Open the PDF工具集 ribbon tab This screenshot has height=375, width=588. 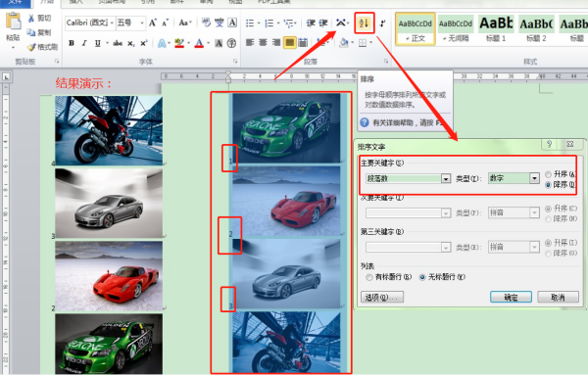click(273, 2)
